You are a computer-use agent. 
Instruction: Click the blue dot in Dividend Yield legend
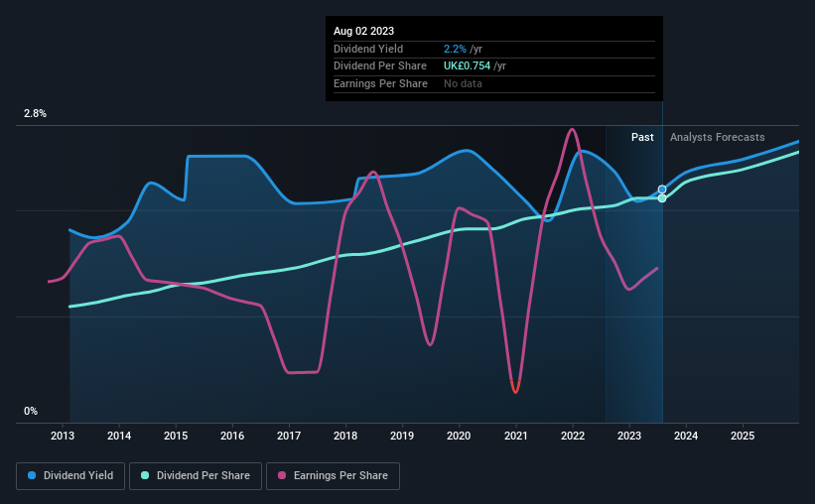click(32, 475)
